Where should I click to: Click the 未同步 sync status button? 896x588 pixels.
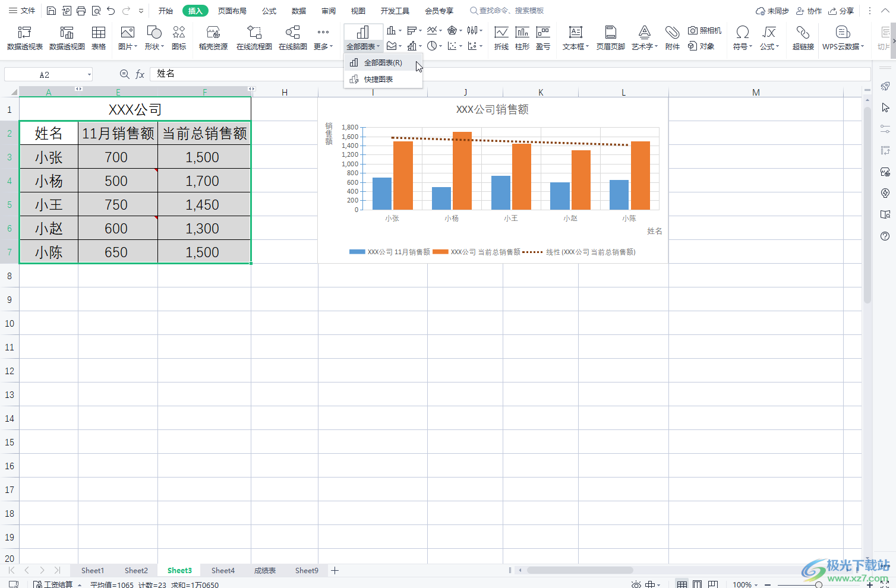point(772,11)
